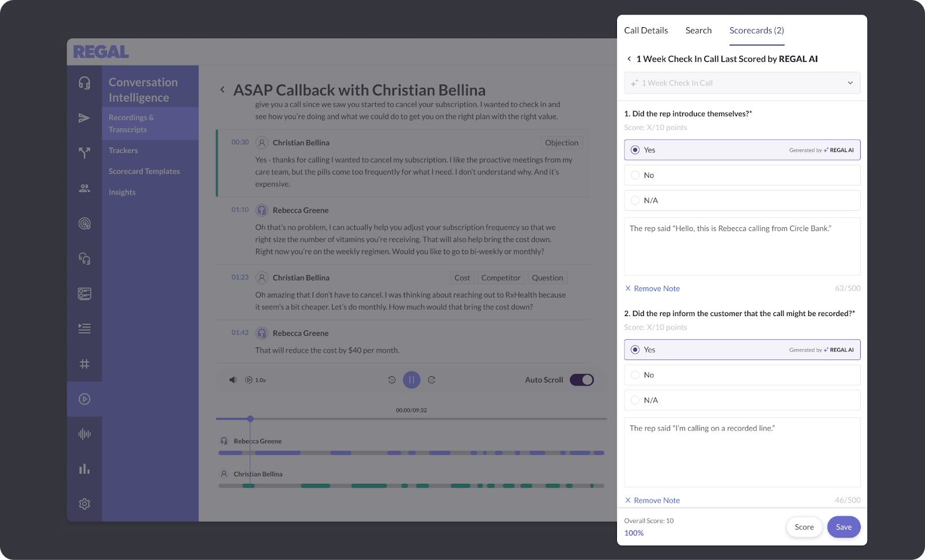Click the audio waveform icon in the sidebar
Viewport: 925px width, 560px height.
point(84,434)
